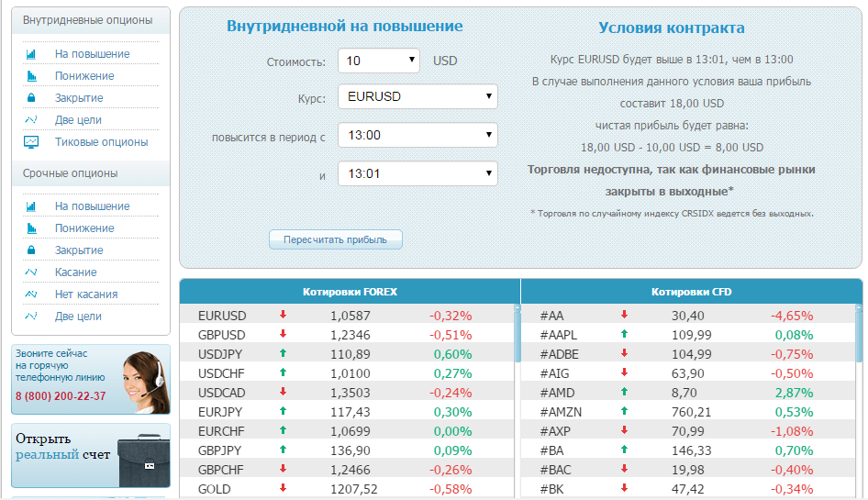
Task: Click the zigzag icon beside Касание
Action: pyautogui.click(x=31, y=272)
